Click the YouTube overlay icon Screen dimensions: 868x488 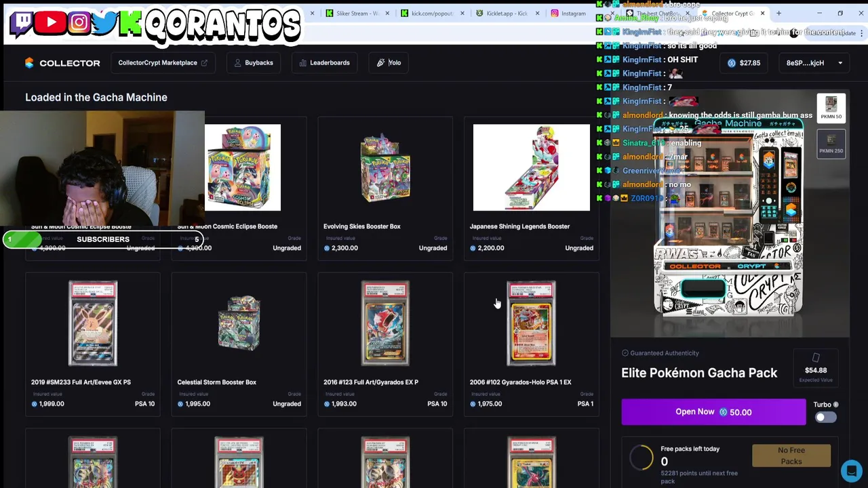(51, 22)
